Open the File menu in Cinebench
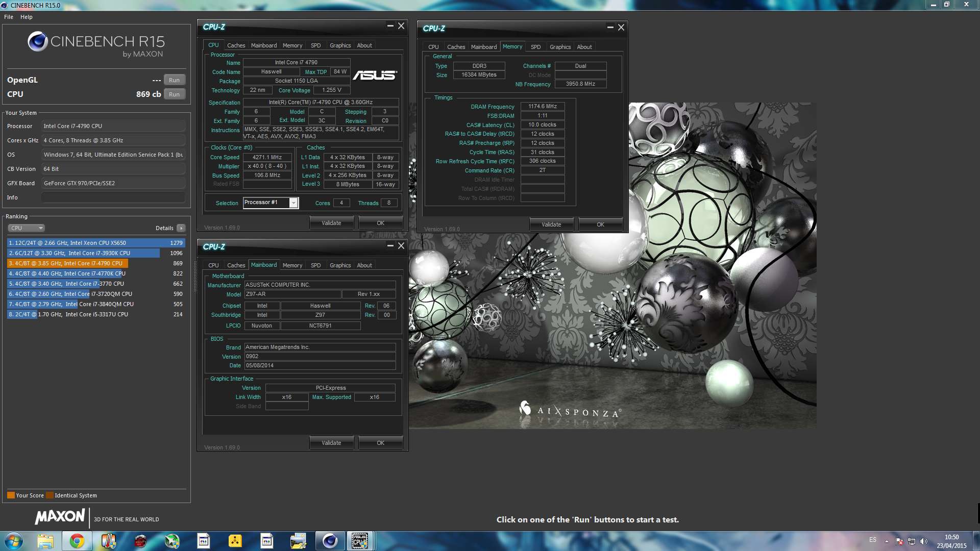Viewport: 980px width, 551px height. tap(9, 17)
